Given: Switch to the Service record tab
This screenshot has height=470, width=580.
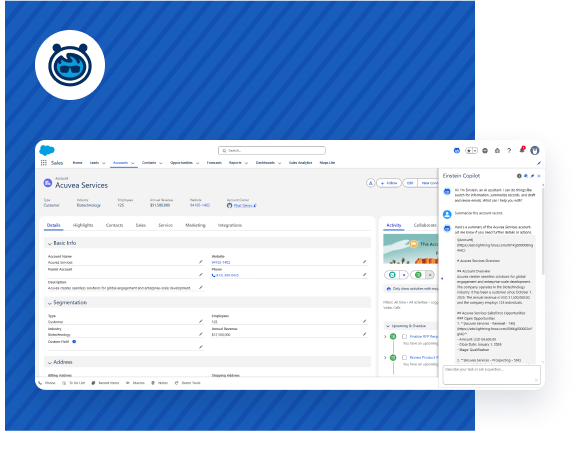Looking at the screenshot, I should tap(165, 225).
